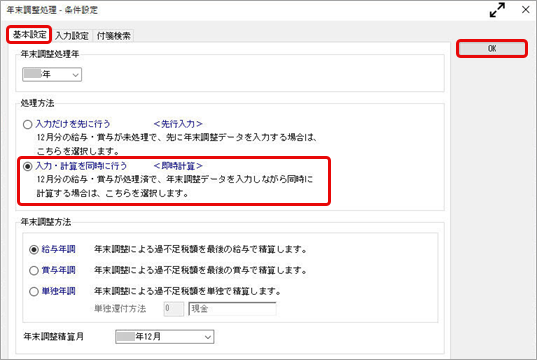Open the 基本設定 tab
The image size is (537, 360).
point(29,35)
